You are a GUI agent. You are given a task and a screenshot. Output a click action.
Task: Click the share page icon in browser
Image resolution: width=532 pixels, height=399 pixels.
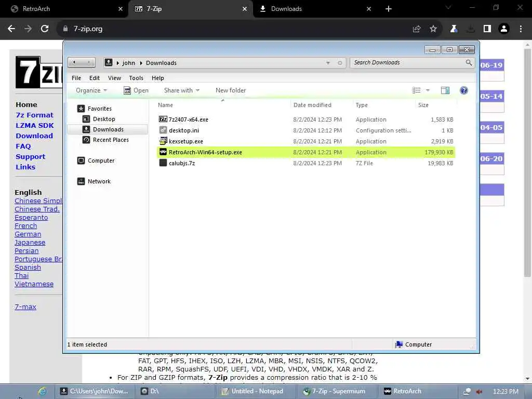pos(417,29)
